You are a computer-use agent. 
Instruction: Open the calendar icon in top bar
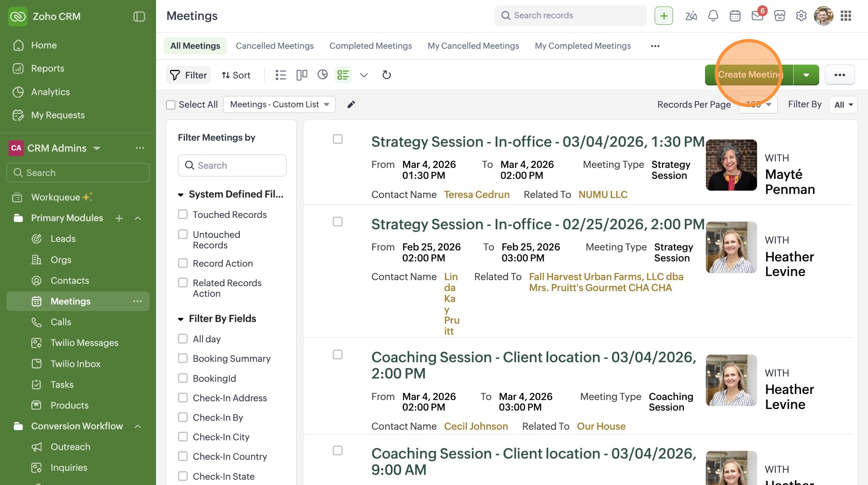coord(735,16)
